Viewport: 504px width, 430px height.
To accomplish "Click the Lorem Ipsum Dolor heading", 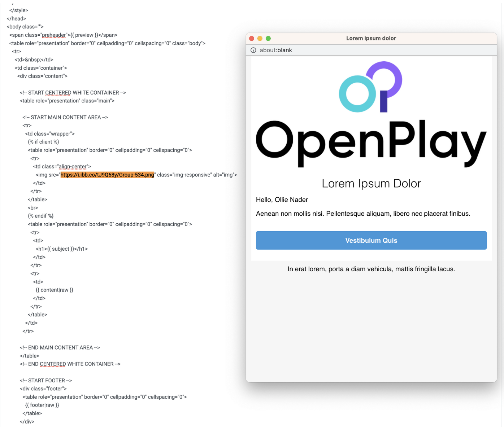I will [x=371, y=183].
